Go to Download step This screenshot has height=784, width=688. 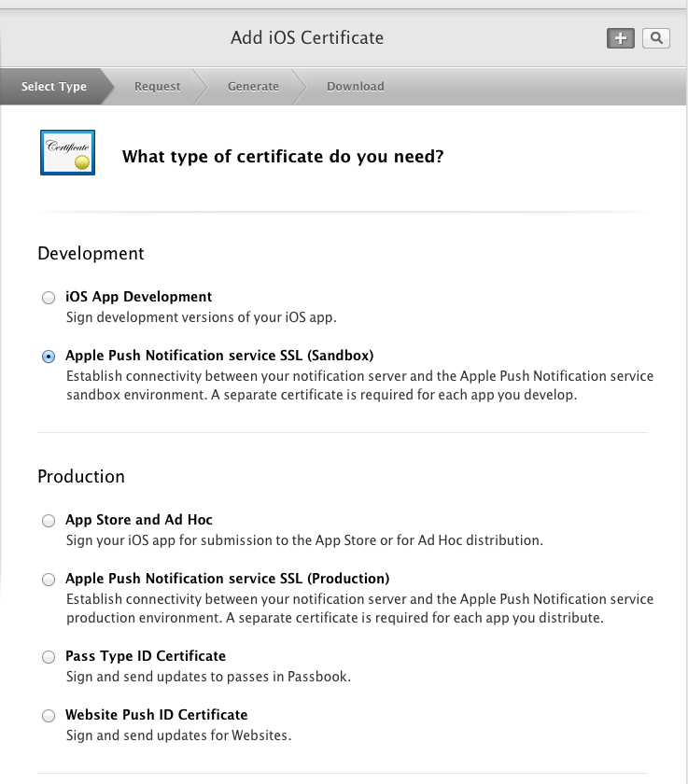pyautogui.click(x=356, y=87)
